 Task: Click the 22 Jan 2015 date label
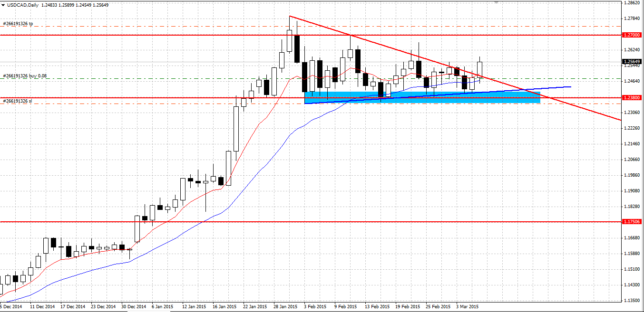pos(255,307)
